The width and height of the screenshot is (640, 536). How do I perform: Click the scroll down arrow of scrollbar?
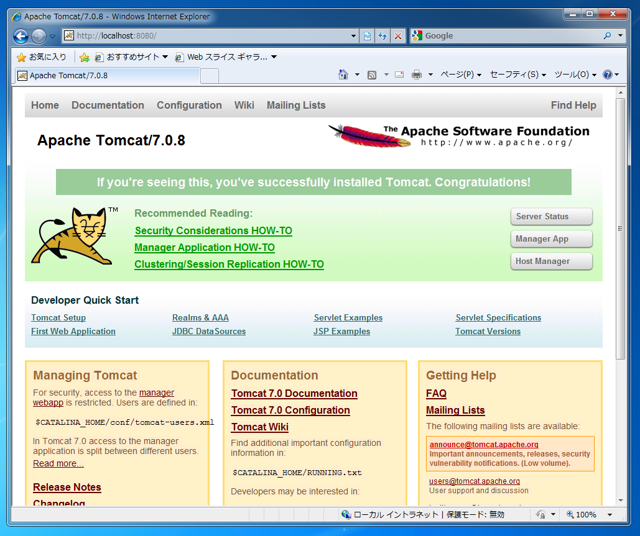pos(620,500)
